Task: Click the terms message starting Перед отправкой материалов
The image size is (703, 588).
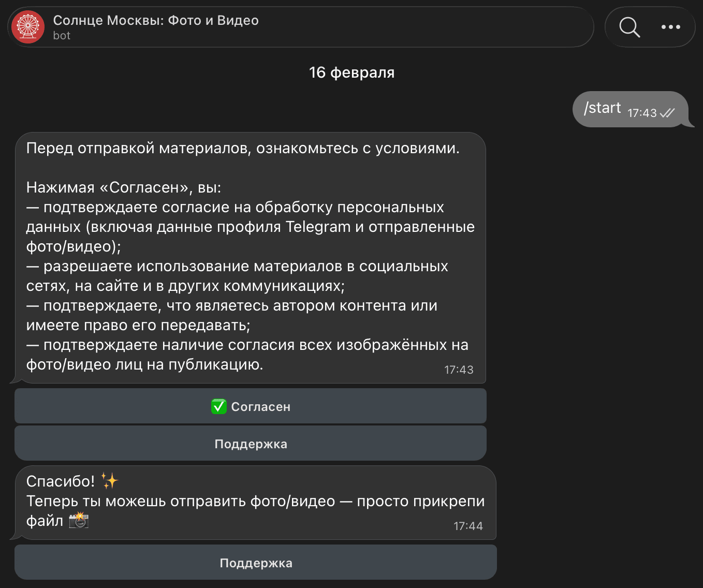Action: 251,258
